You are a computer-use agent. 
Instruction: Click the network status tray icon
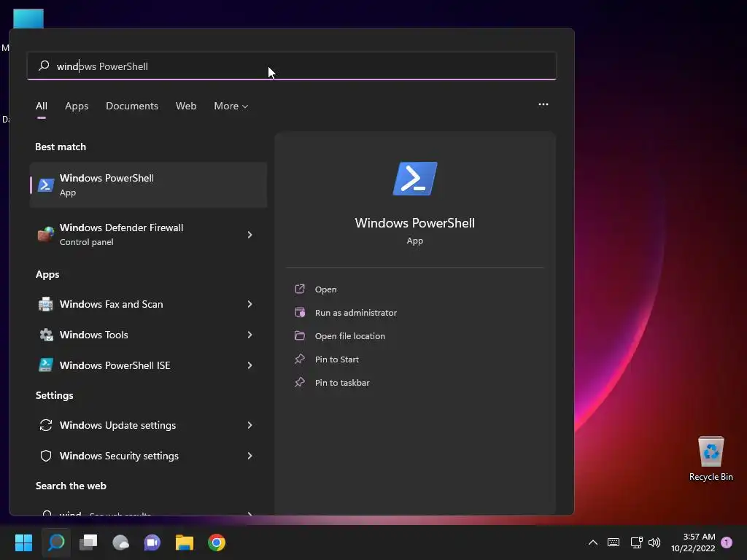coord(636,542)
